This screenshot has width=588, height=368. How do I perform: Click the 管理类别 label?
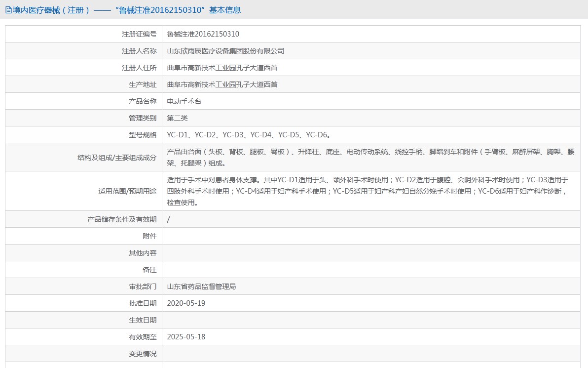(x=143, y=118)
